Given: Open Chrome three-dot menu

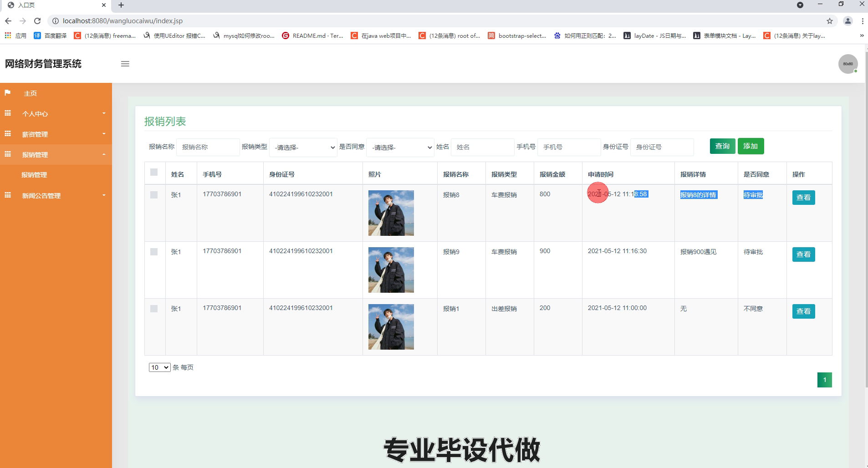Looking at the screenshot, I should click(x=863, y=21).
